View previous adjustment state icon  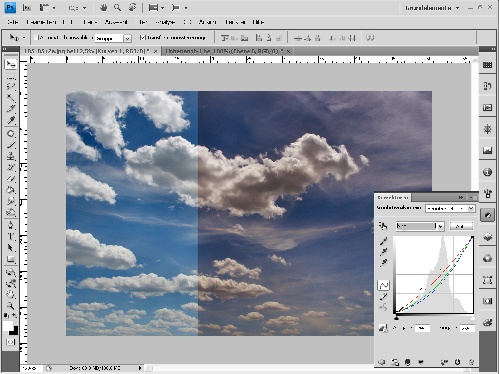(444, 362)
